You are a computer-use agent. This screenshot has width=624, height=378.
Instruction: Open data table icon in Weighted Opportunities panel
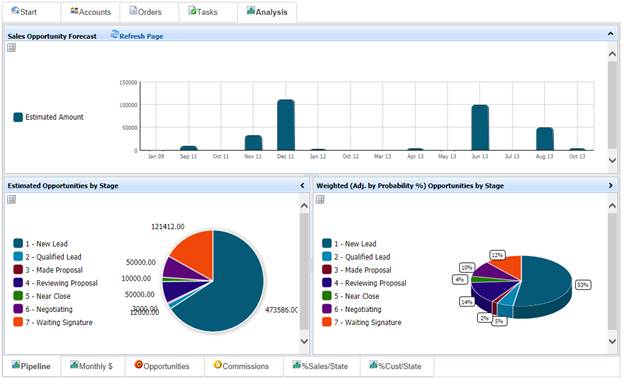(320, 199)
